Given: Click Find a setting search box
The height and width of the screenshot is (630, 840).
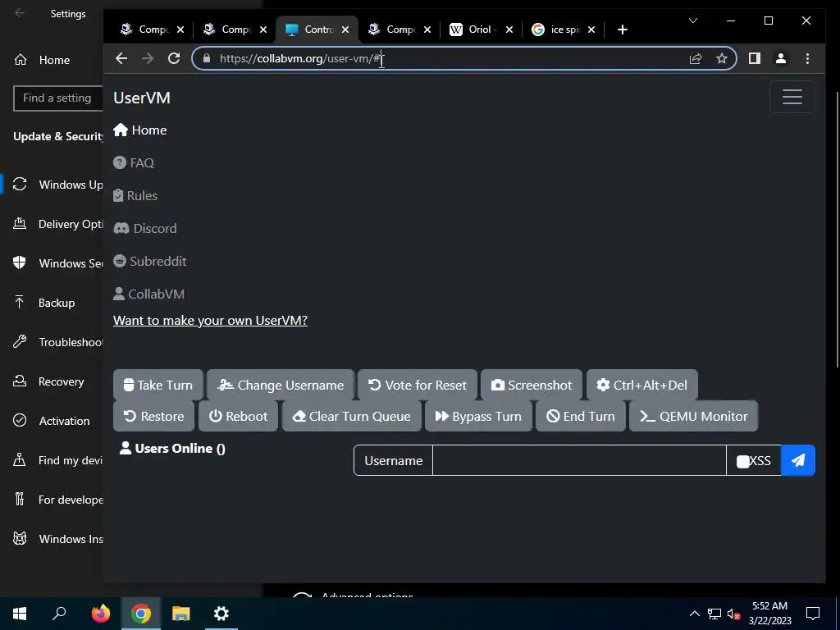Looking at the screenshot, I should pos(58,98).
